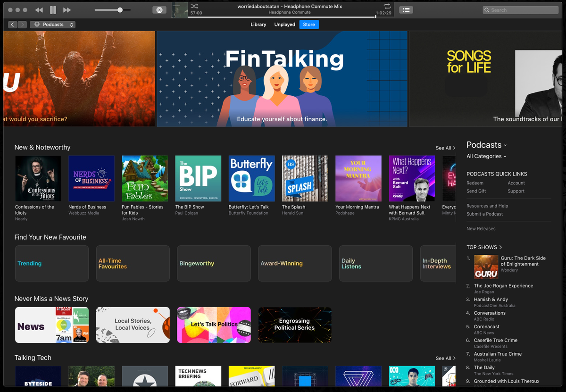Viewport: 566px width, 392px height.
Task: Open Conversations by ABC Radio
Action: pos(490,313)
